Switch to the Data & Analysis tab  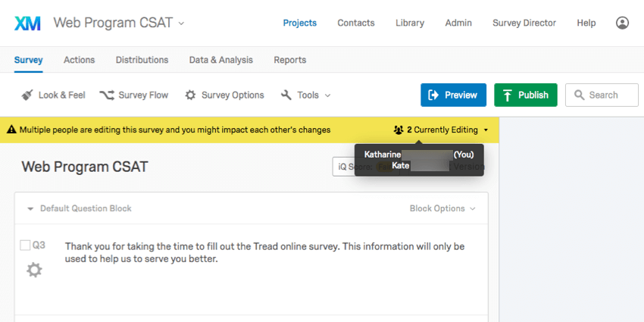(221, 60)
